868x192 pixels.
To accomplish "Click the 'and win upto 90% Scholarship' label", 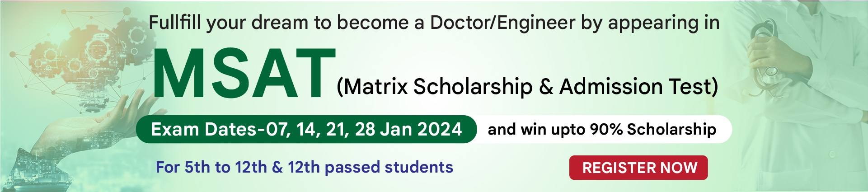I will point(602,129).
